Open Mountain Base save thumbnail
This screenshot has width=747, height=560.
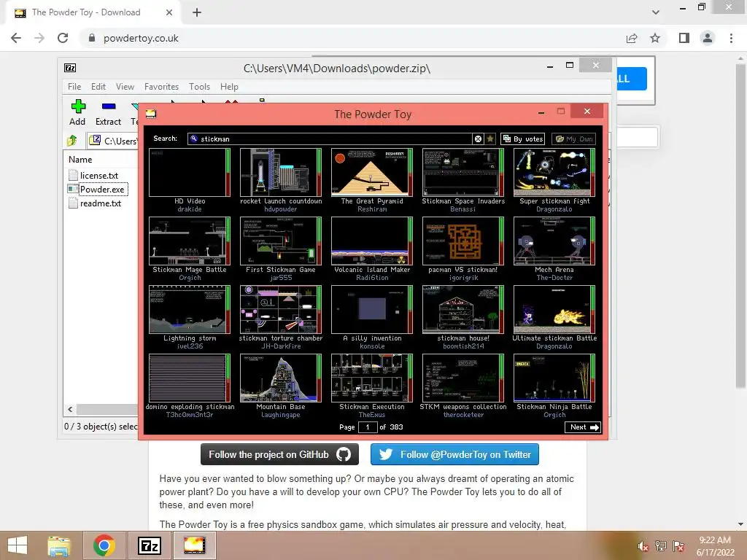pyautogui.click(x=281, y=378)
